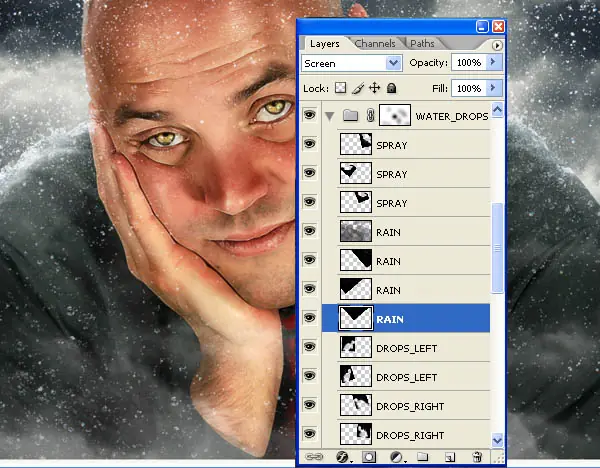Click the mask link chain on WATER_DROPS group

pos(370,115)
